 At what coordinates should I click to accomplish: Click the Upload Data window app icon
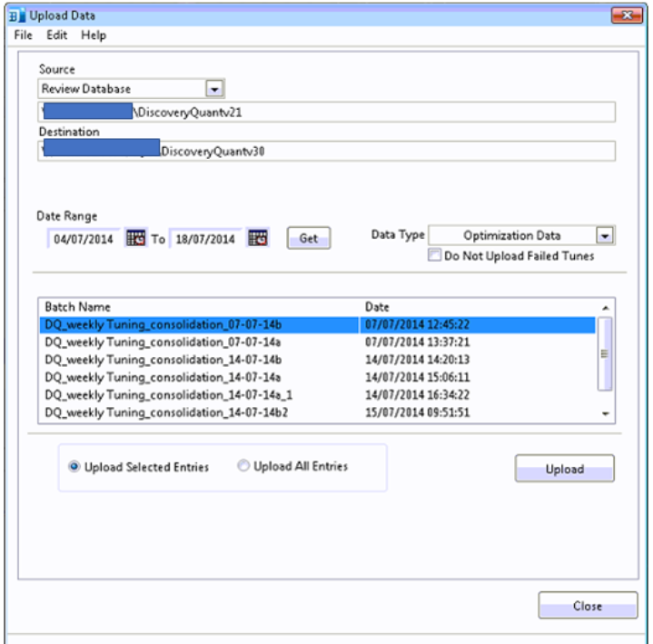click(17, 15)
